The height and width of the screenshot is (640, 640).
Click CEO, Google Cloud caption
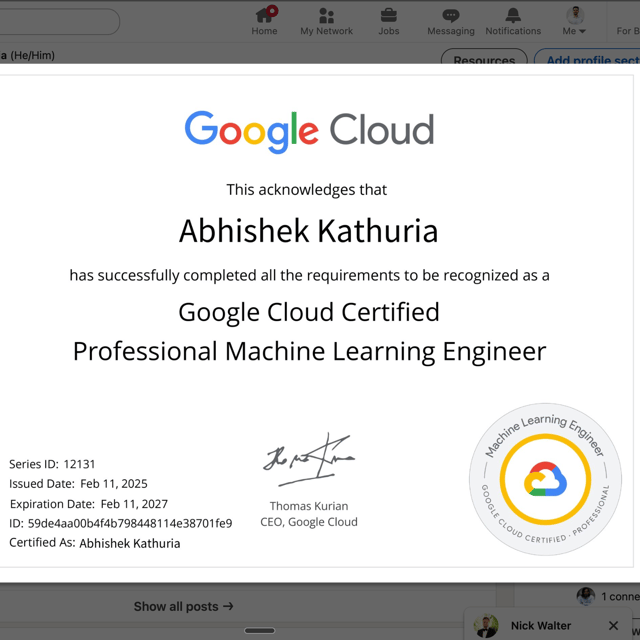[309, 522]
